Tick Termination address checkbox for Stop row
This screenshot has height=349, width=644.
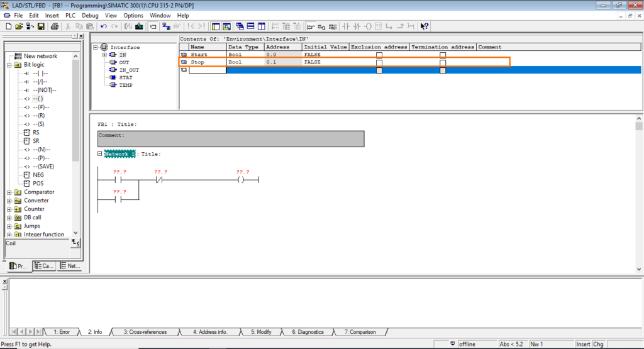coord(442,63)
